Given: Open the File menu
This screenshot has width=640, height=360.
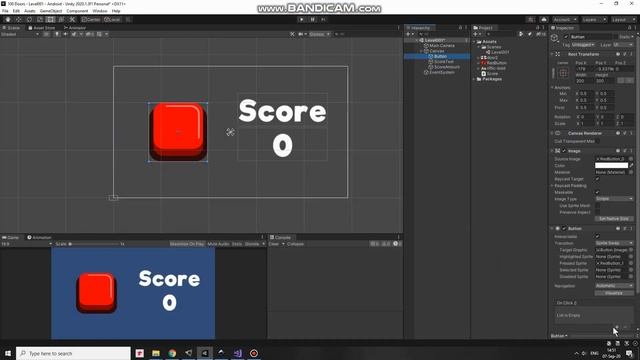Looking at the screenshot, I should pos(5,11).
